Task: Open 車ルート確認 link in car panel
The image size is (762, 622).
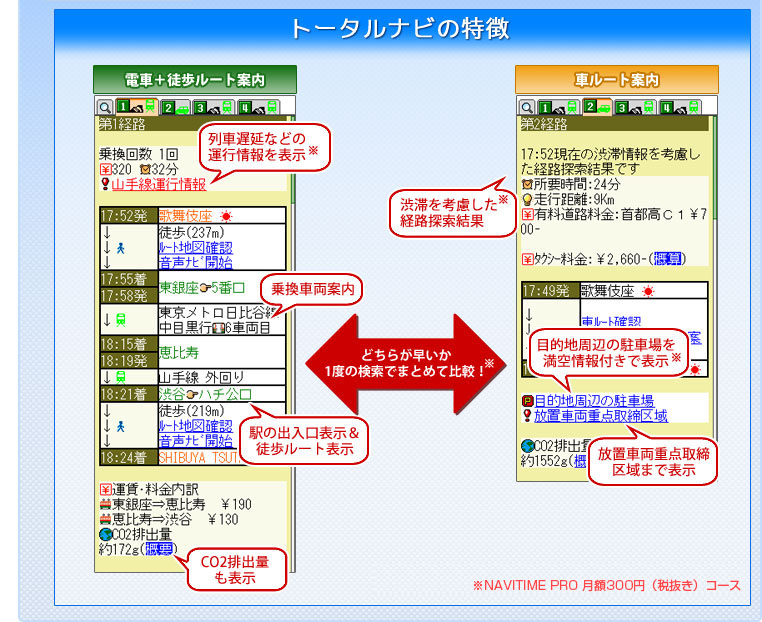Action: coord(611,322)
